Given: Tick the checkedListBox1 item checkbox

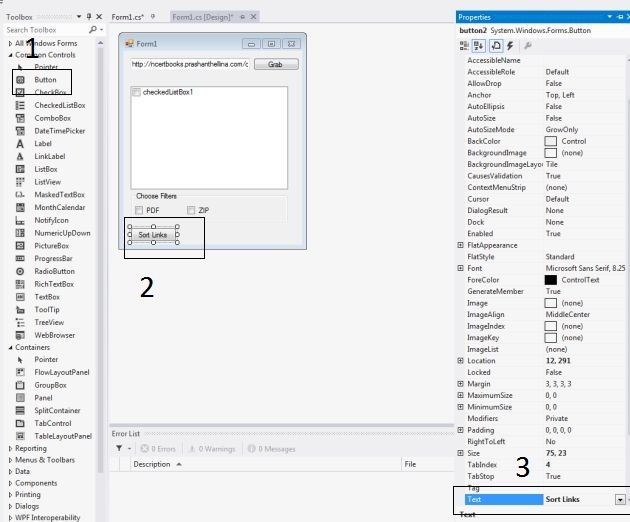Looking at the screenshot, I should pyautogui.click(x=136, y=92).
